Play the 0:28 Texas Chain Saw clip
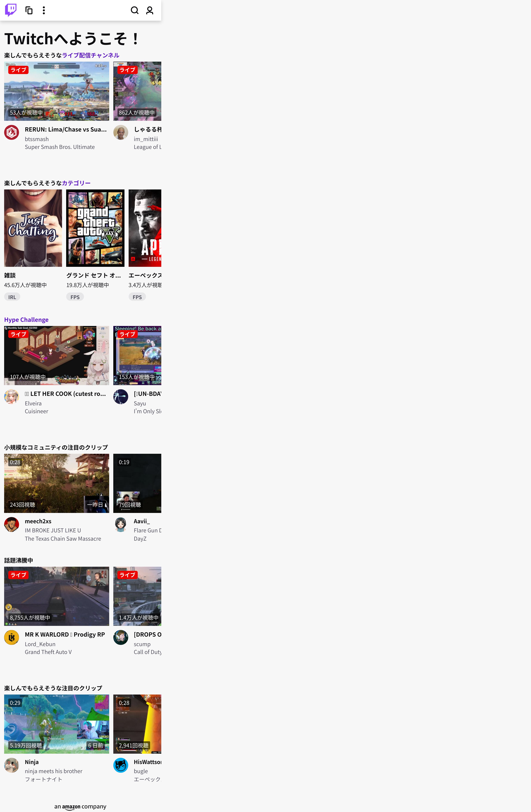 (x=57, y=483)
